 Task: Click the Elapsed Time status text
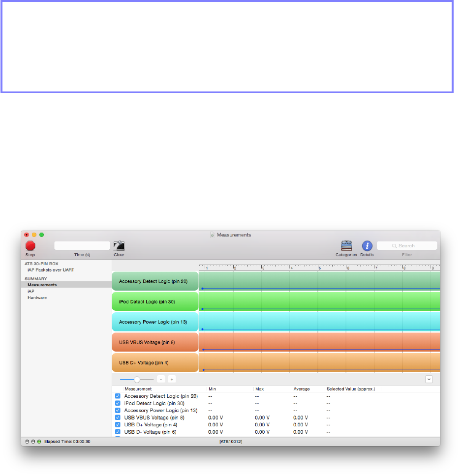coord(67,442)
